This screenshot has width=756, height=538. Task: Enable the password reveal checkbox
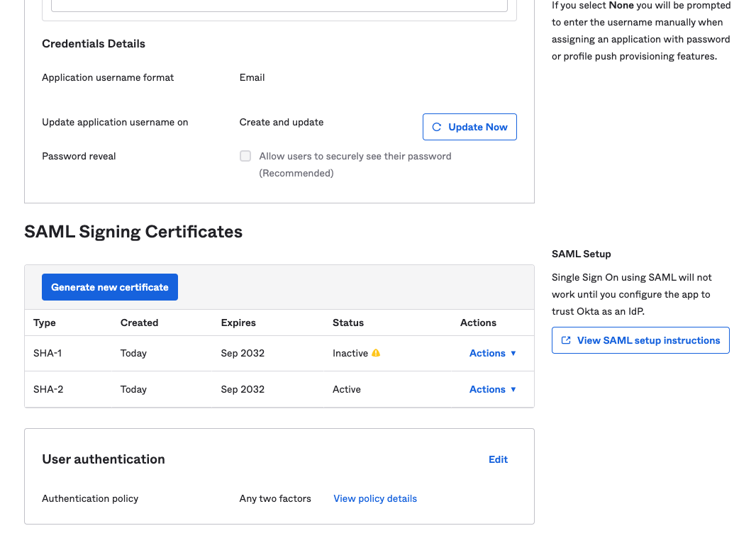point(245,156)
